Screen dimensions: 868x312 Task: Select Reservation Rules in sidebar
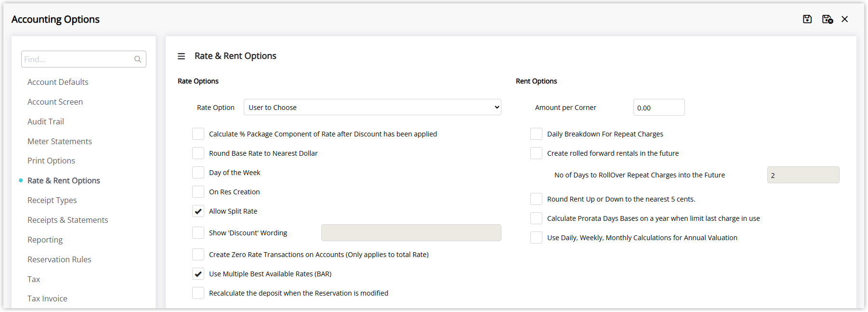tap(59, 259)
